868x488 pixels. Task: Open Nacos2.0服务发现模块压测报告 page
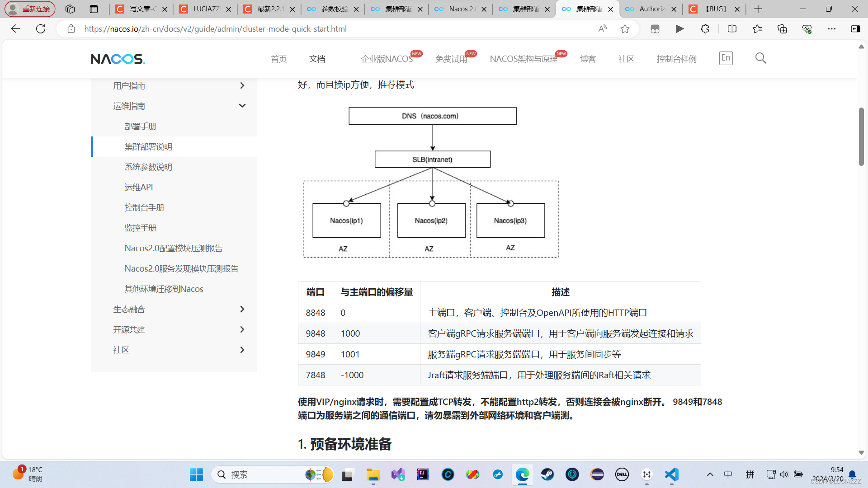tap(181, 268)
